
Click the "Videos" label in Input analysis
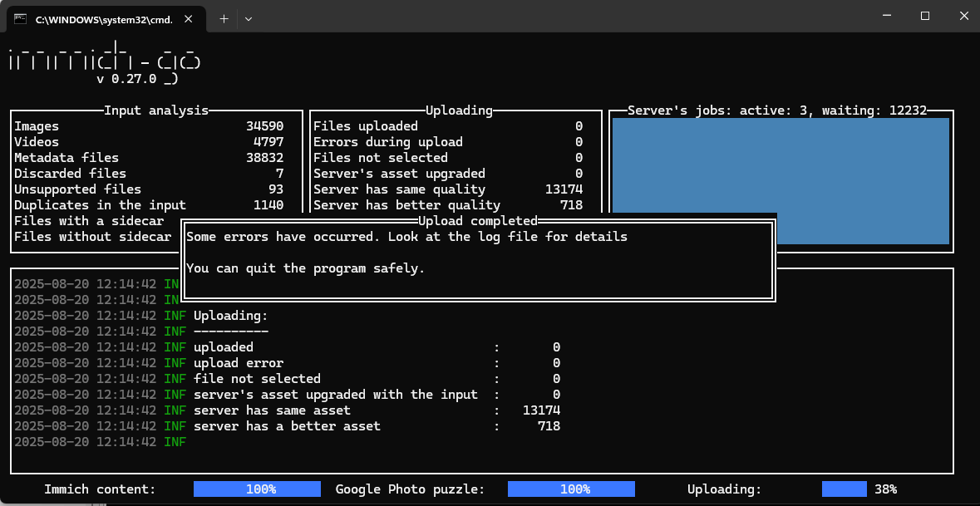pos(37,142)
